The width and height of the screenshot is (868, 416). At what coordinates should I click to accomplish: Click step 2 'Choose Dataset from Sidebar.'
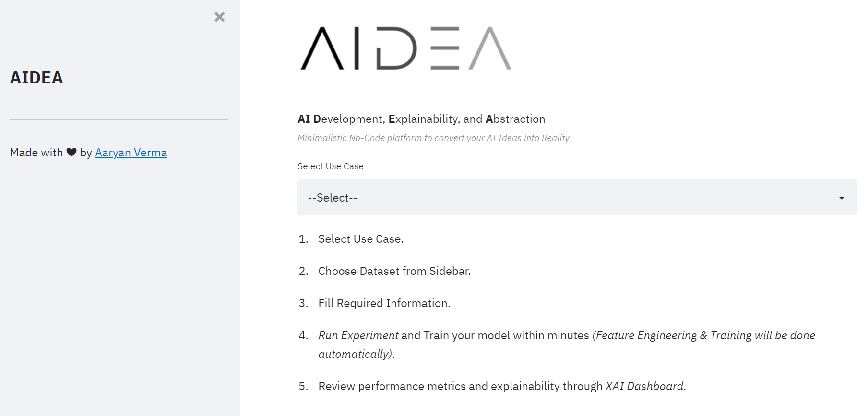pos(394,271)
